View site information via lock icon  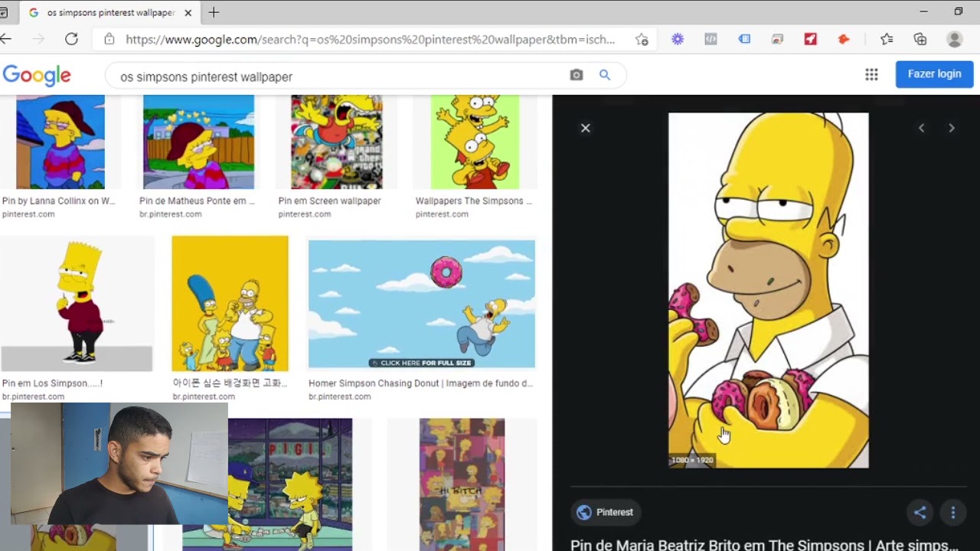[x=109, y=39]
